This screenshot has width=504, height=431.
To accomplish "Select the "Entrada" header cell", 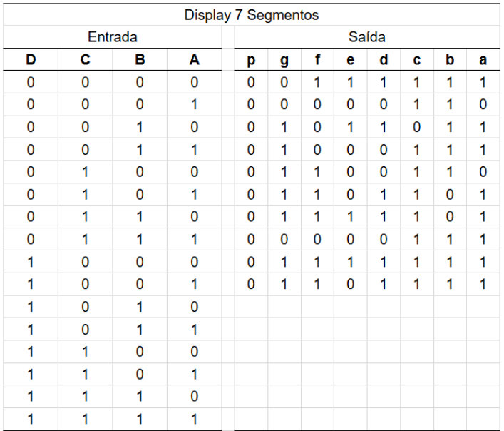I will click(x=112, y=36).
